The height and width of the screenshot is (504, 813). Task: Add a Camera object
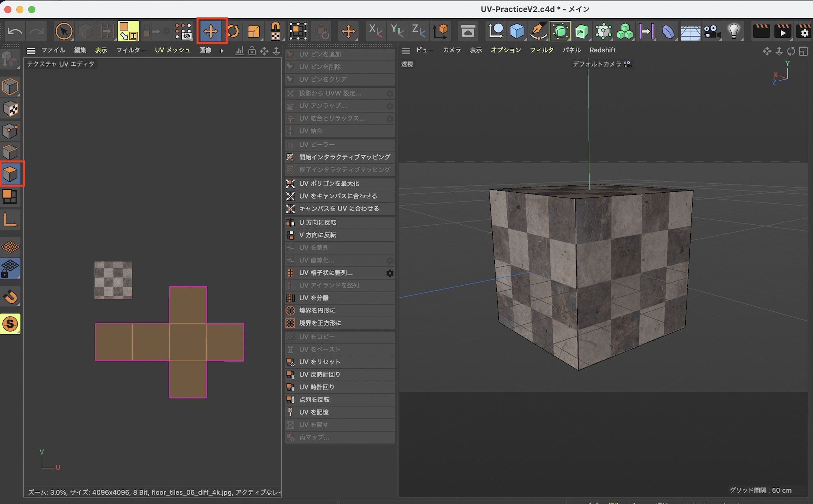point(712,31)
